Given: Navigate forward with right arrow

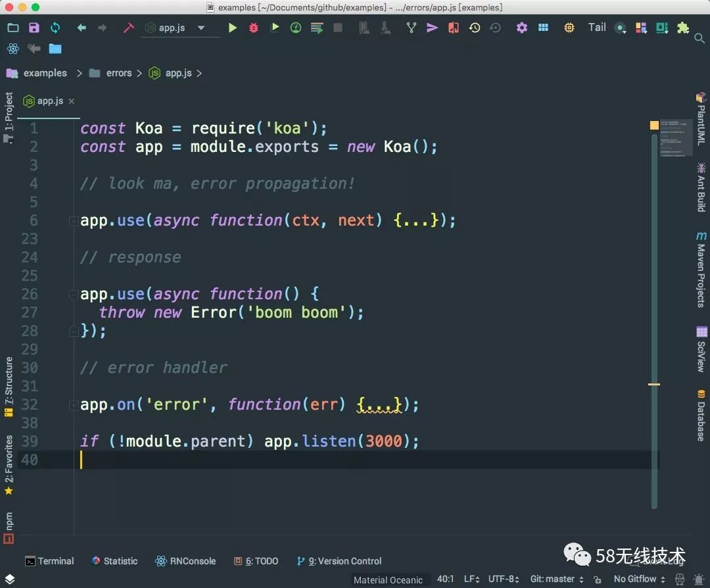Looking at the screenshot, I should 103,28.
